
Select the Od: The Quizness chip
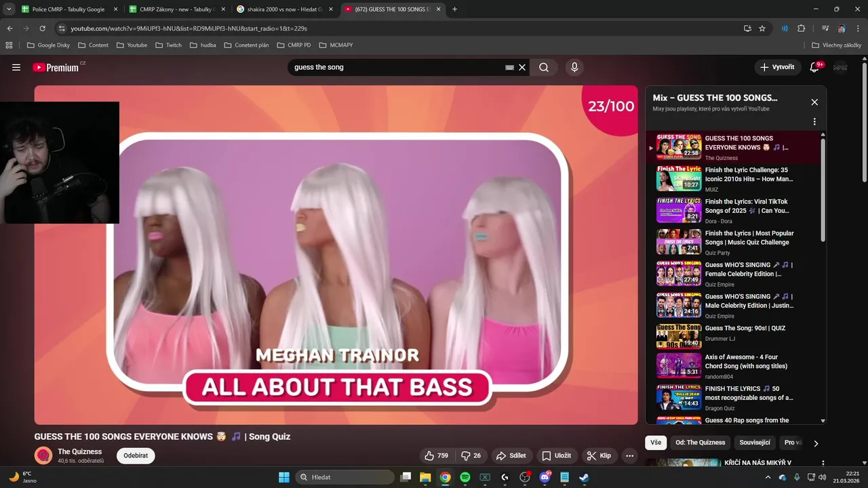tap(701, 443)
